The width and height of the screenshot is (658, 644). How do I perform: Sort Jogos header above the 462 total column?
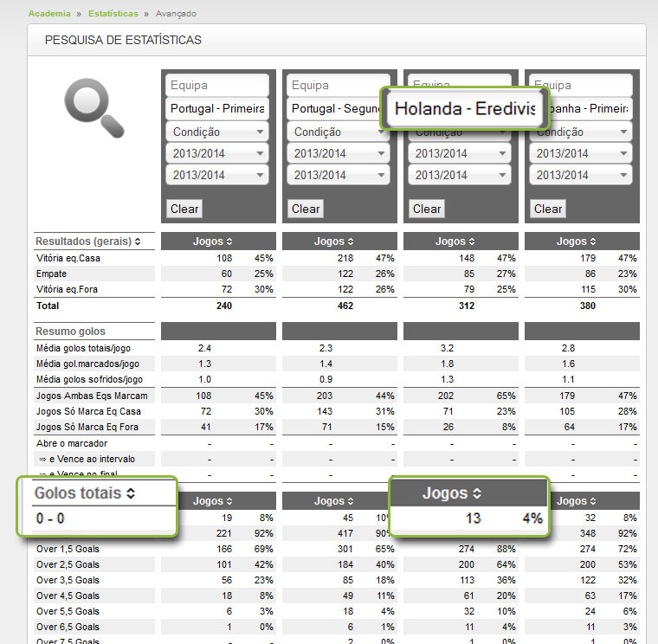coord(350,241)
